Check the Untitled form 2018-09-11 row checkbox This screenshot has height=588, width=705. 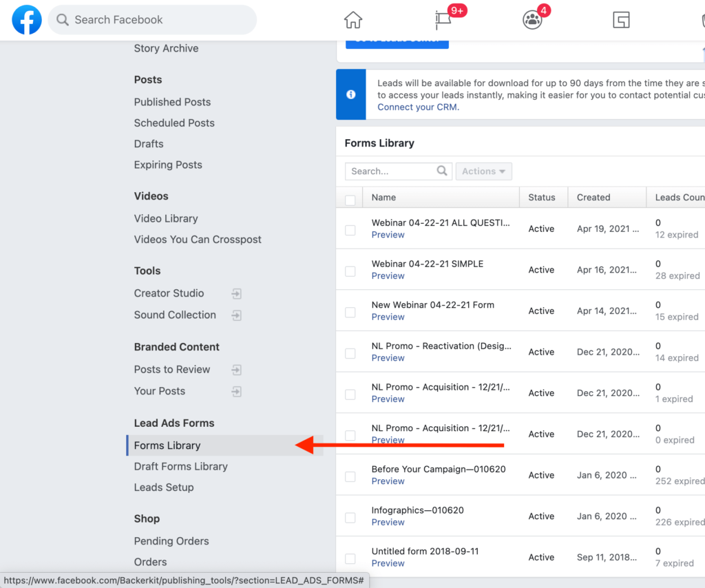tap(350, 558)
